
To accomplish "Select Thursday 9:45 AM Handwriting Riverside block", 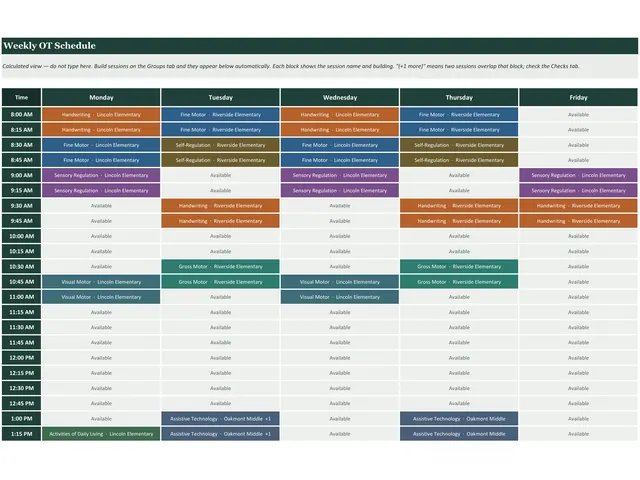I will [459, 221].
